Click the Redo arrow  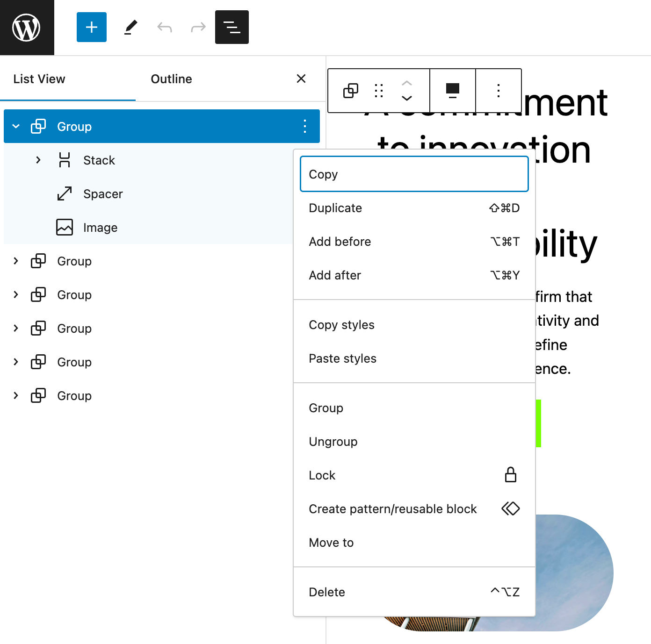pyautogui.click(x=197, y=27)
